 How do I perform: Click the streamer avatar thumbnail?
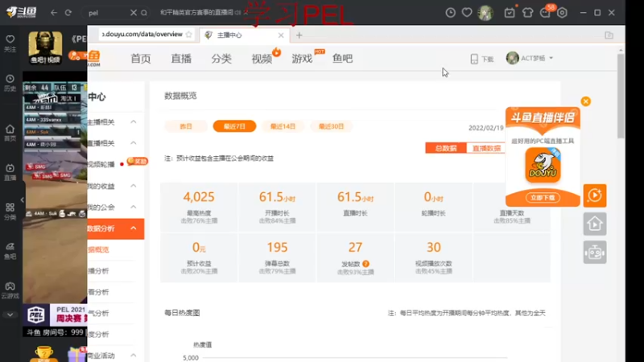coord(45,47)
